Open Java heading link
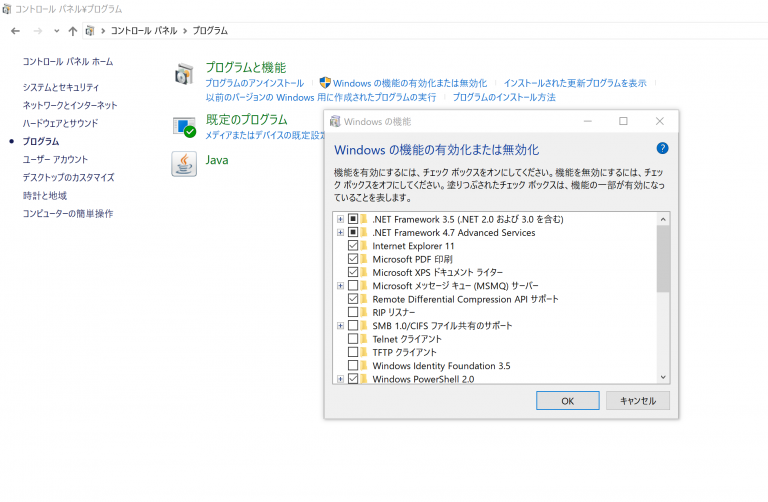This screenshot has height=502, width=768. click(217, 160)
